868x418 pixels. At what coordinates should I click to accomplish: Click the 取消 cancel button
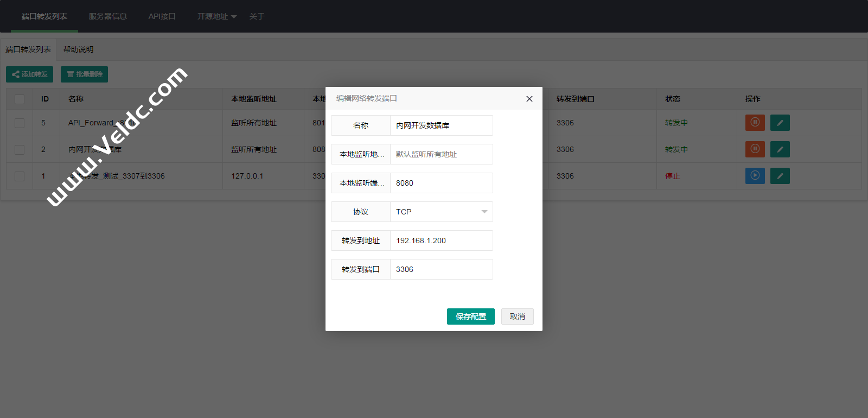tap(517, 316)
